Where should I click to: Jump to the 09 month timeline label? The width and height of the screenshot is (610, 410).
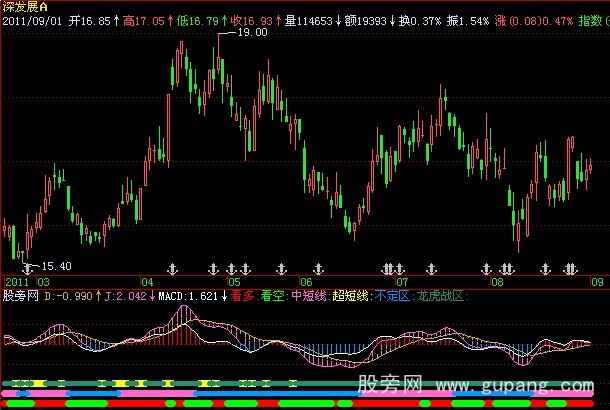598,282
